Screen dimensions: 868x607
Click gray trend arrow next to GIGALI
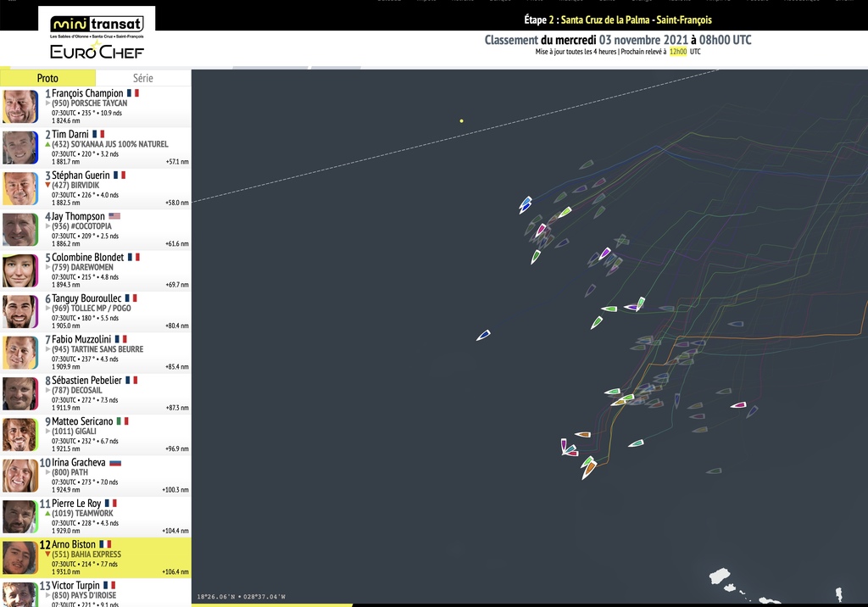(47, 431)
